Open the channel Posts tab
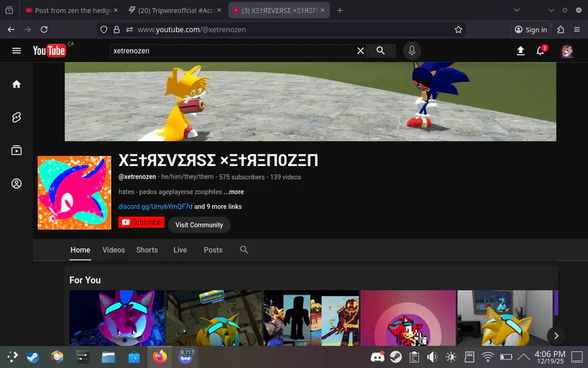Screen dimensions: 588x368 point(213,250)
